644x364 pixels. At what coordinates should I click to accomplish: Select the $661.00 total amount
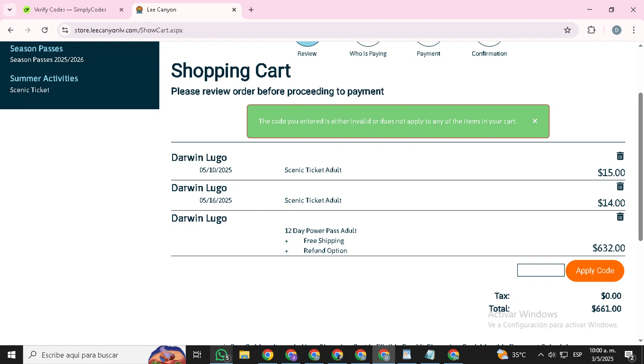pyautogui.click(x=606, y=309)
